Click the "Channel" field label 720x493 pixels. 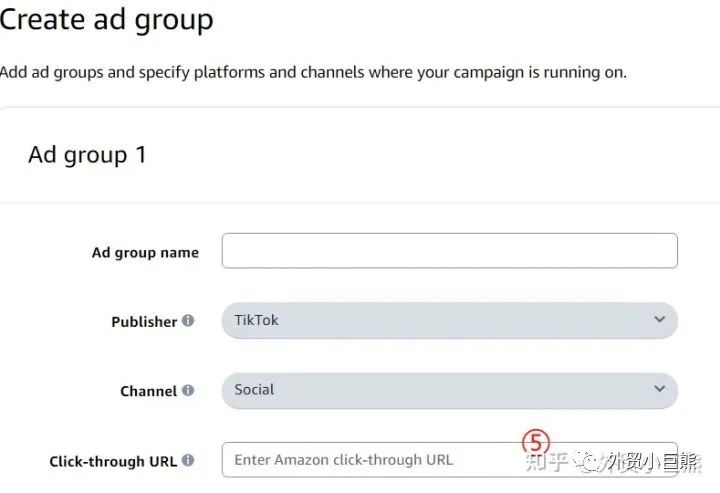(148, 391)
